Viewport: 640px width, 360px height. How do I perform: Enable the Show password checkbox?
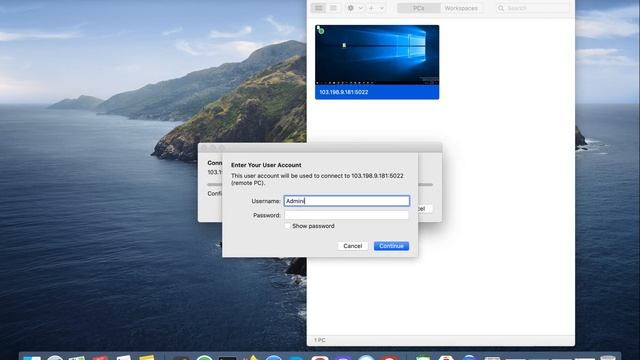click(x=287, y=226)
